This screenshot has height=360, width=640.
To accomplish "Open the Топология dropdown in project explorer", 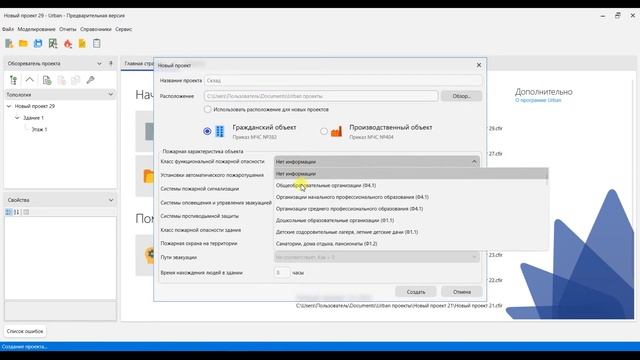I will pos(110,94).
